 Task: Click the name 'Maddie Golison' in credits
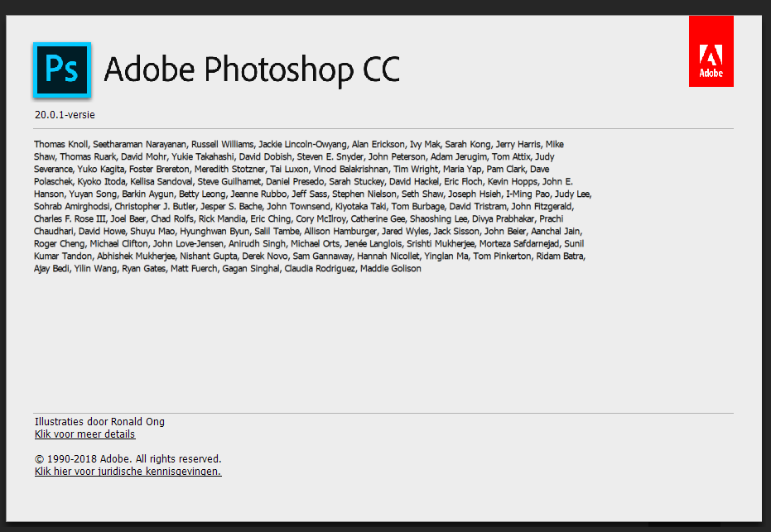pyautogui.click(x=390, y=269)
